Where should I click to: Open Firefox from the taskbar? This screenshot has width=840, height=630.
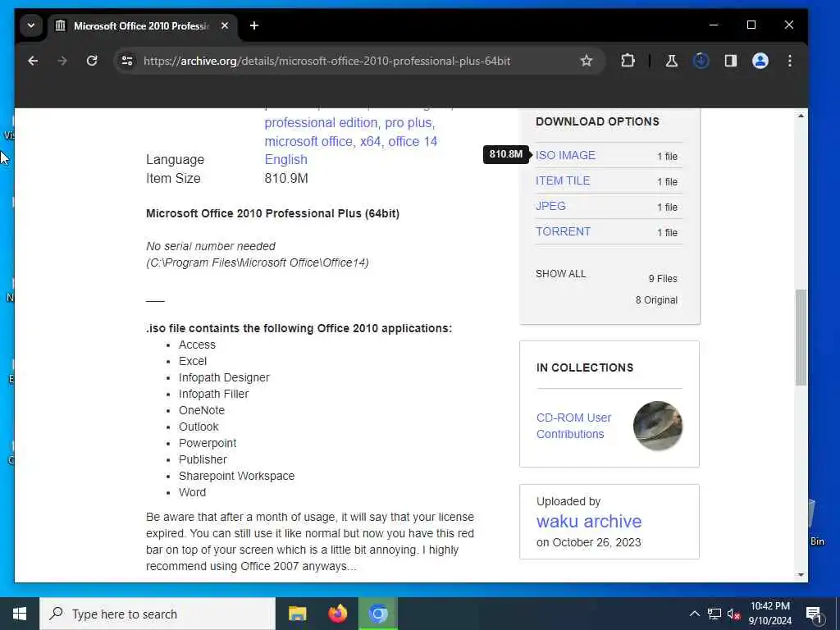pyautogui.click(x=337, y=614)
